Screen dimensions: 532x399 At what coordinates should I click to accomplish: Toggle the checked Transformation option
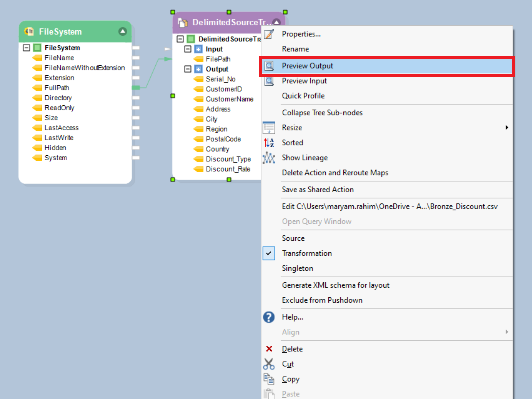coord(307,253)
